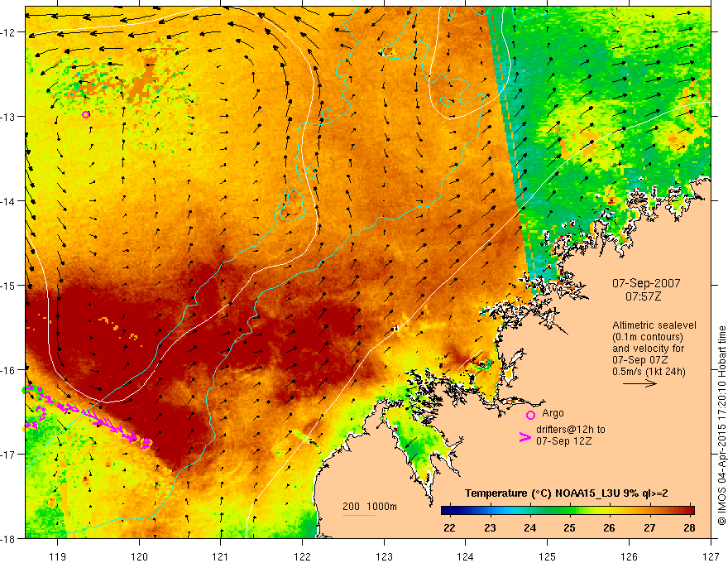Click latitude axis label -12
Viewport: 728px width, 563px height.
click(x=8, y=32)
